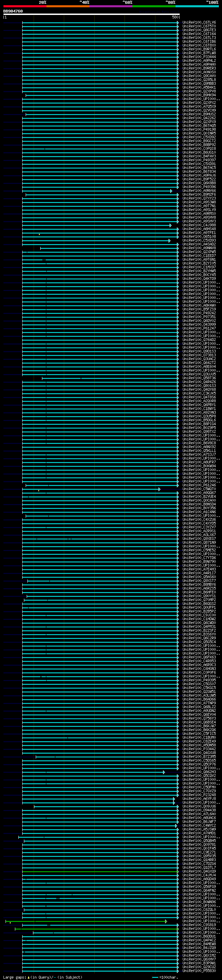Open the UniRef100_C5WQT0 entry

(x=199, y=489)
